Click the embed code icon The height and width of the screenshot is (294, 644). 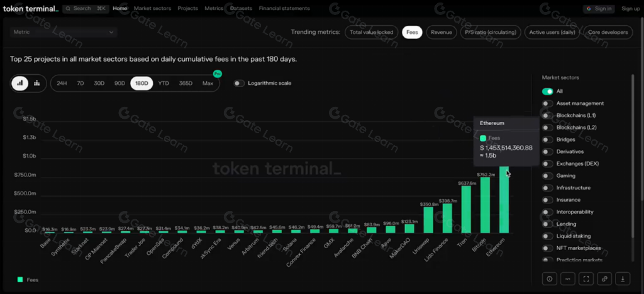coord(568,278)
